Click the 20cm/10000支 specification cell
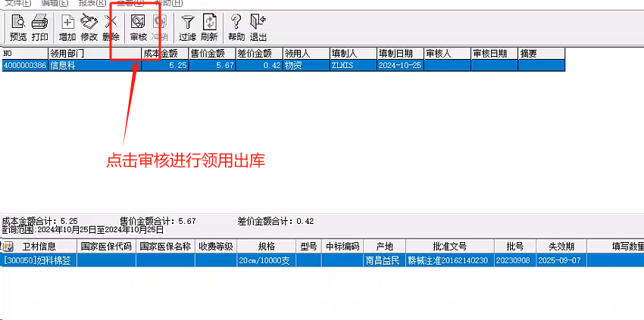644x320 pixels. click(267, 260)
